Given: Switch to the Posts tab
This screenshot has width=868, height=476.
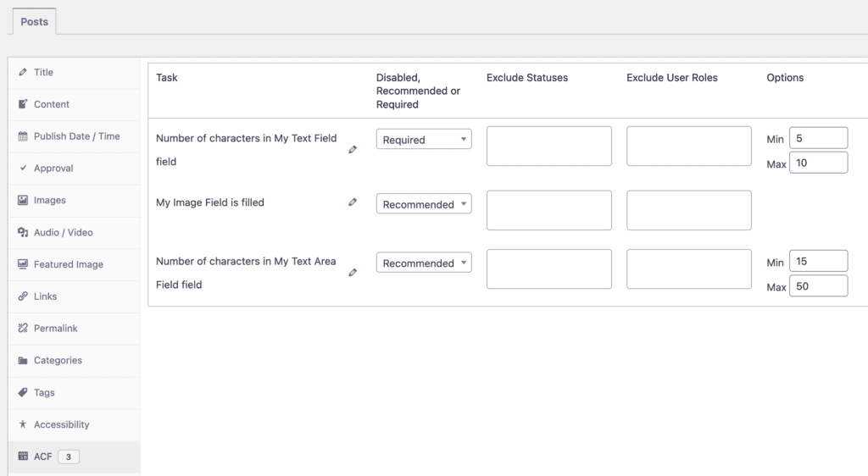Looking at the screenshot, I should [x=34, y=22].
